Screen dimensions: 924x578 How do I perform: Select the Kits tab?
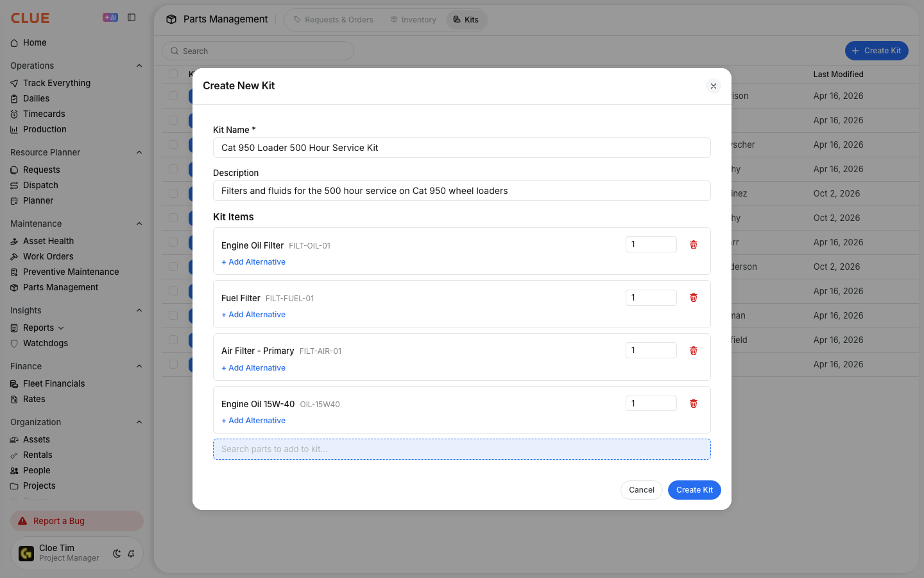coord(466,20)
